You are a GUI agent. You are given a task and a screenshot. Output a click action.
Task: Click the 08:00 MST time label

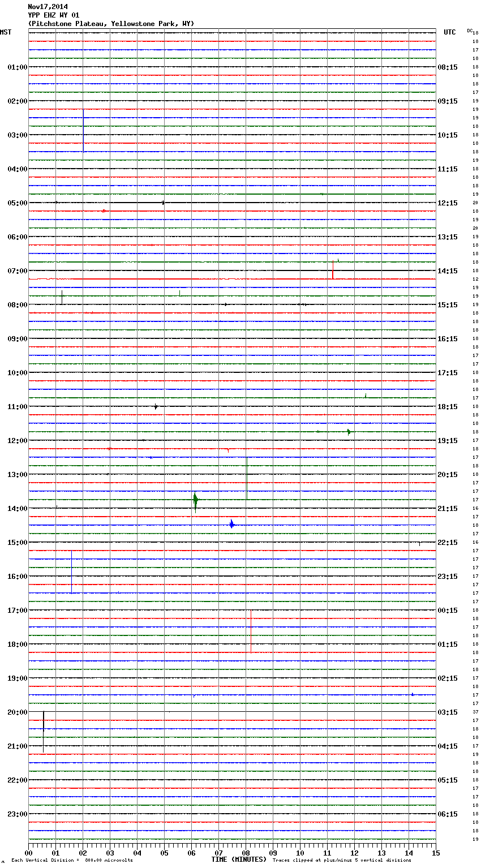[x=17, y=305]
